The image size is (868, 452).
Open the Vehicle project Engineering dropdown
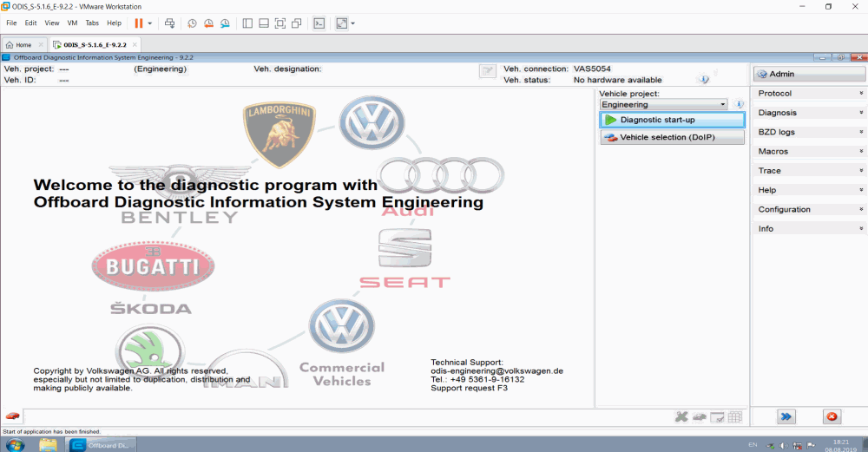[664, 105]
